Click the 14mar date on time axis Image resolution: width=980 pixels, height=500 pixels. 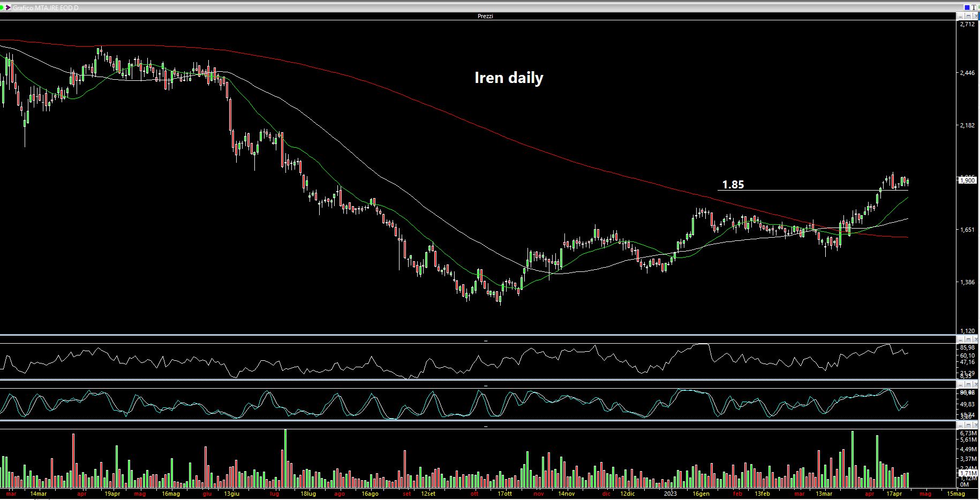tap(38, 494)
